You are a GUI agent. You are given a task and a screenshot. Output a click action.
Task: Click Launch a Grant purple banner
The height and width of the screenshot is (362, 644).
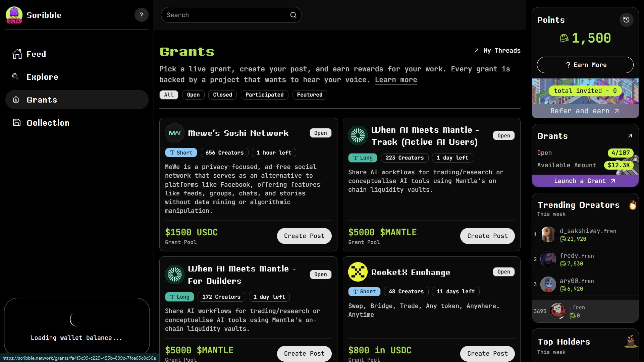(585, 181)
